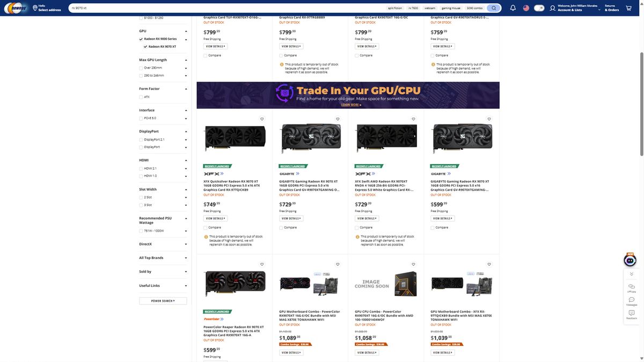This screenshot has width=644, height=362.
Task: Check DisplayPort 2.1 filter
Action: pos(141,139)
